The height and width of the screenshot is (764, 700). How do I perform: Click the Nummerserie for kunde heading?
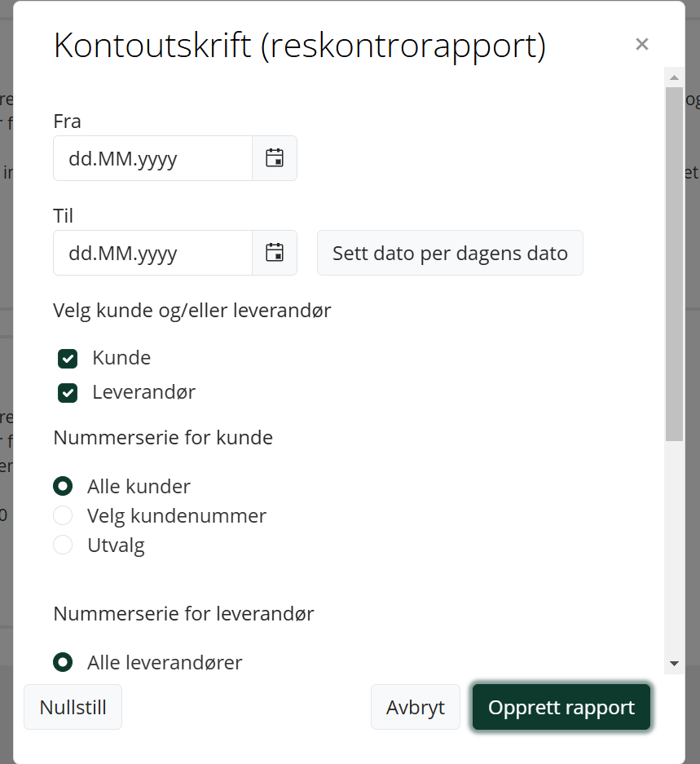163,438
